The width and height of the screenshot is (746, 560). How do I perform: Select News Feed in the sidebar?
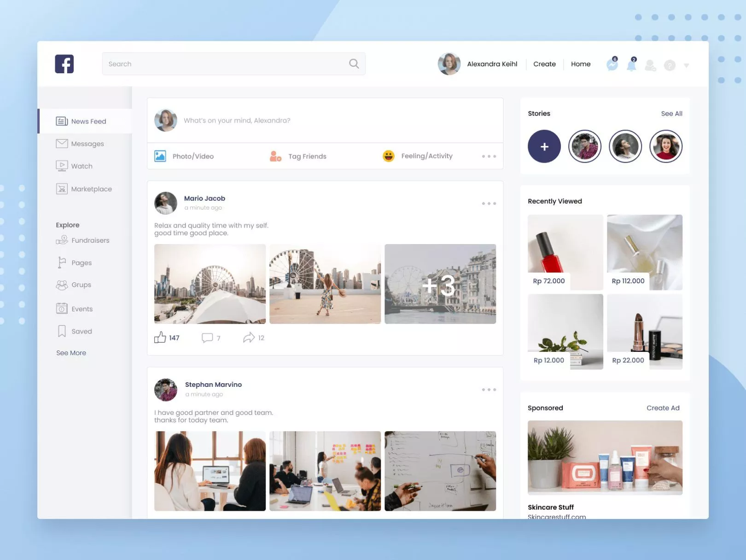tap(85, 121)
